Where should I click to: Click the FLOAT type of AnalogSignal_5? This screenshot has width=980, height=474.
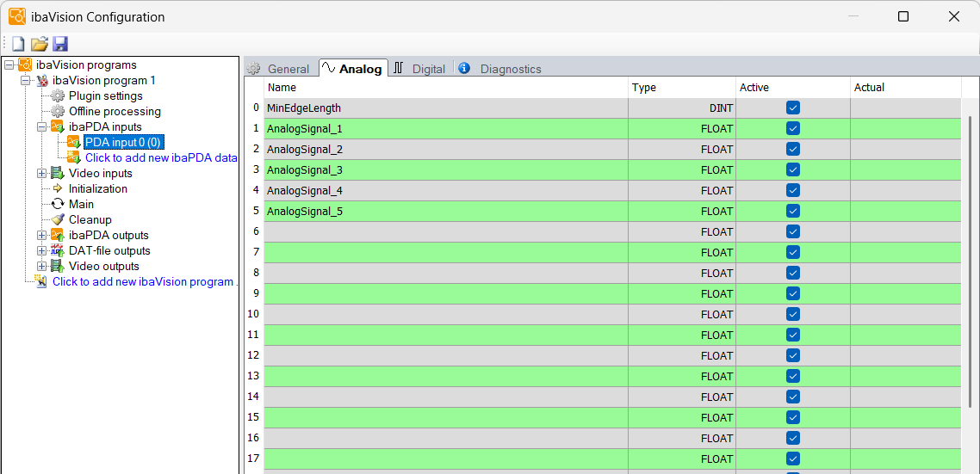point(682,211)
